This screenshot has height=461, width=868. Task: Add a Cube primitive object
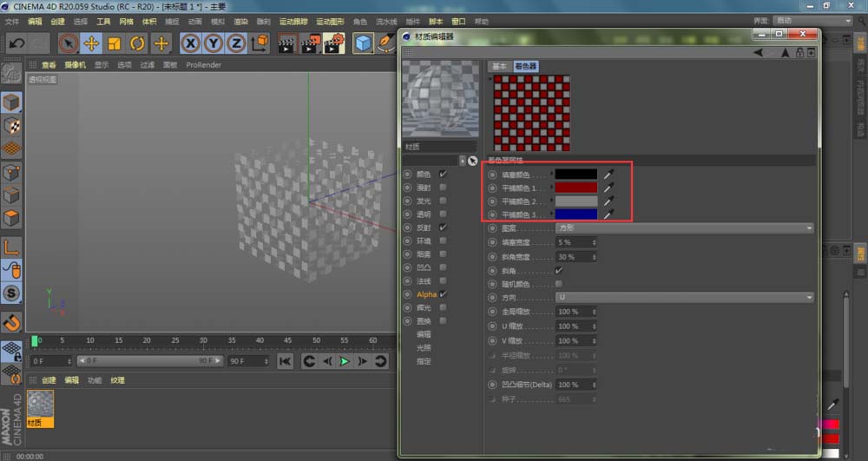pyautogui.click(x=363, y=43)
